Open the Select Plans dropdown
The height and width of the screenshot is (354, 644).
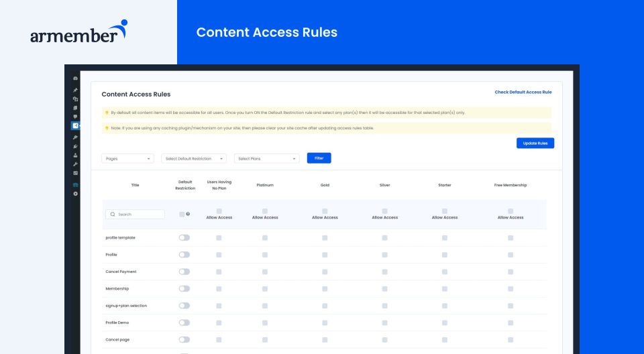pos(266,158)
